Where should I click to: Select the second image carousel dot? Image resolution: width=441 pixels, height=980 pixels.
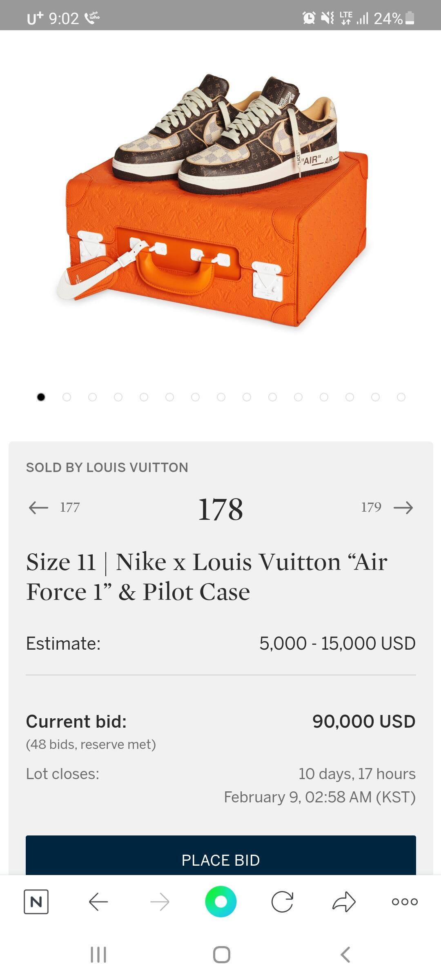point(67,397)
